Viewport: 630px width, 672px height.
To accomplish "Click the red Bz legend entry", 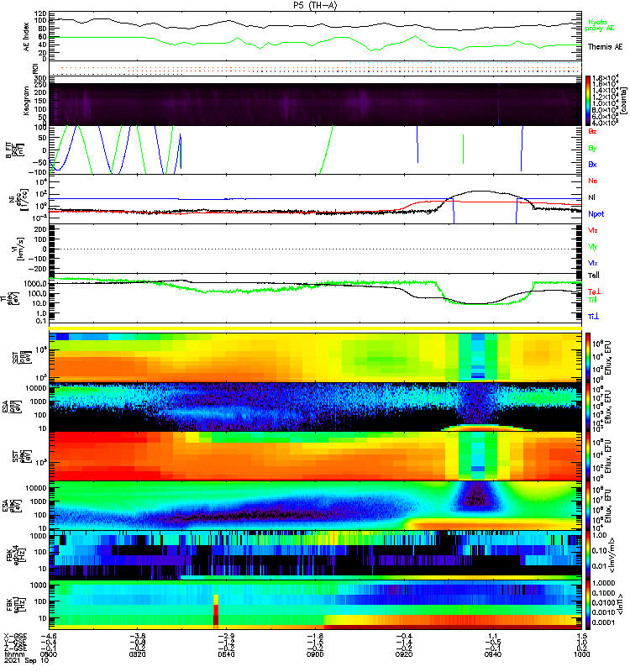I will pos(592,131).
